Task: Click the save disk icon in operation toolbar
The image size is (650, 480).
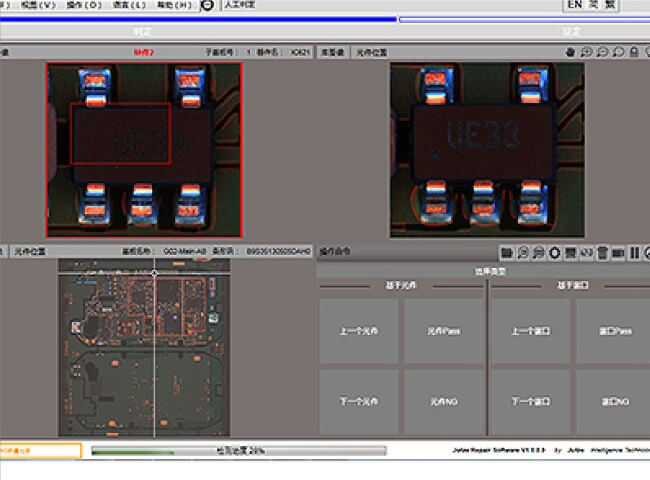Action: click(570, 251)
